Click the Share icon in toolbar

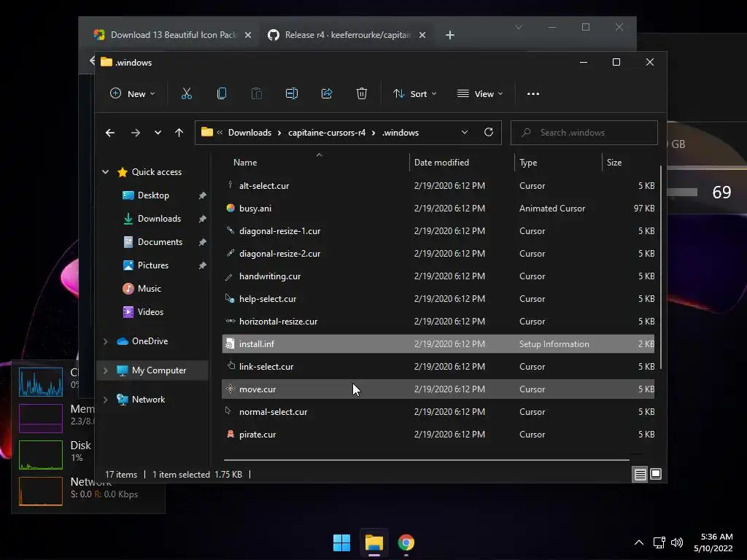(327, 94)
